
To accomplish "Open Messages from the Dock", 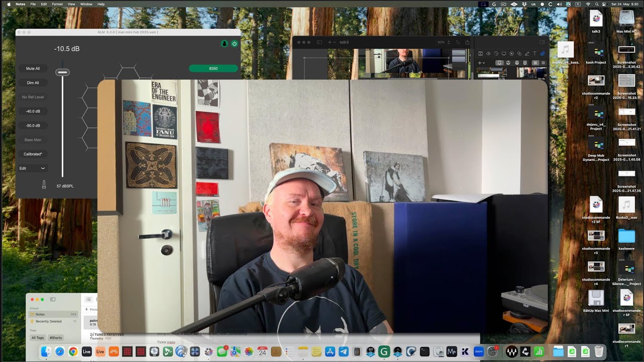I will (222, 351).
